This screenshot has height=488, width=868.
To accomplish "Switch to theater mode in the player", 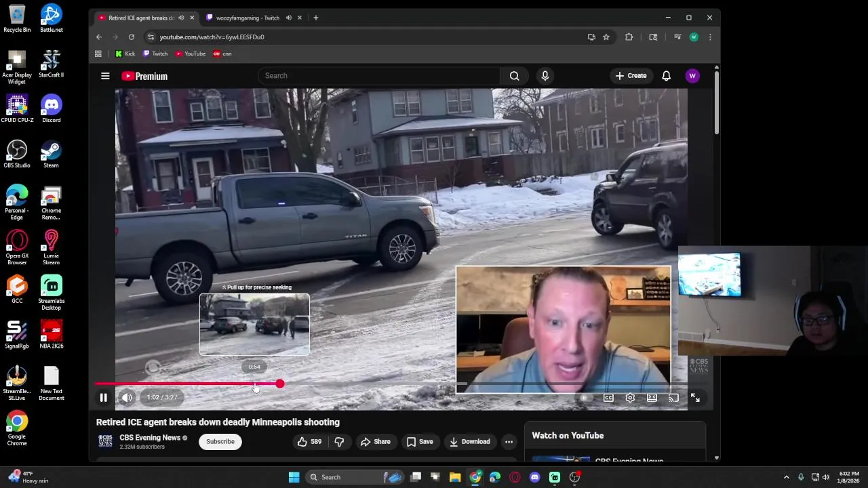I will [652, 398].
